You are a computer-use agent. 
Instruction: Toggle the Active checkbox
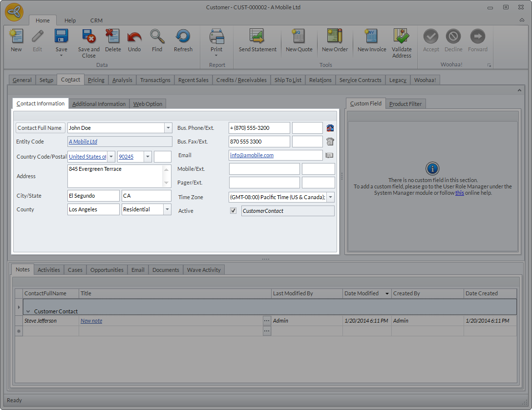click(233, 211)
